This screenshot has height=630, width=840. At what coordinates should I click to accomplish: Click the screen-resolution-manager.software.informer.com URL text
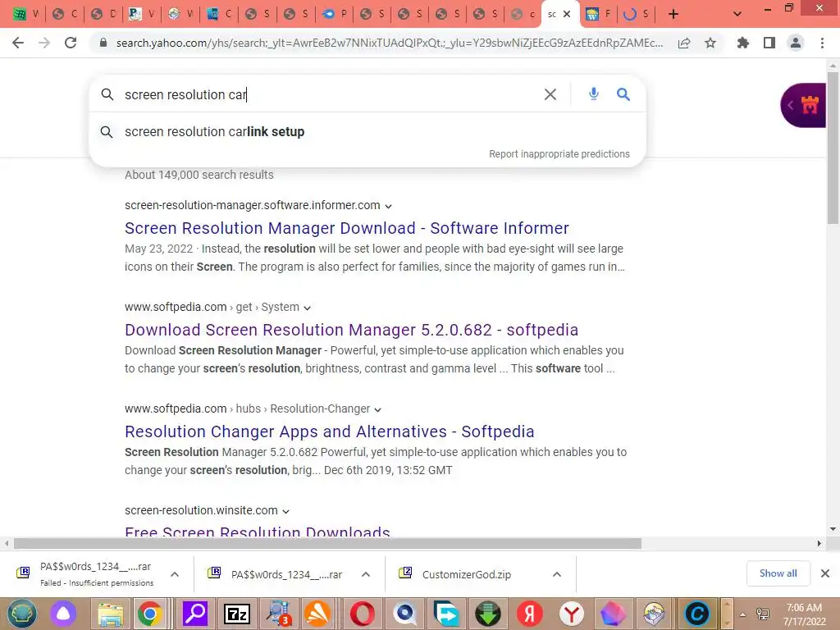[x=253, y=205]
